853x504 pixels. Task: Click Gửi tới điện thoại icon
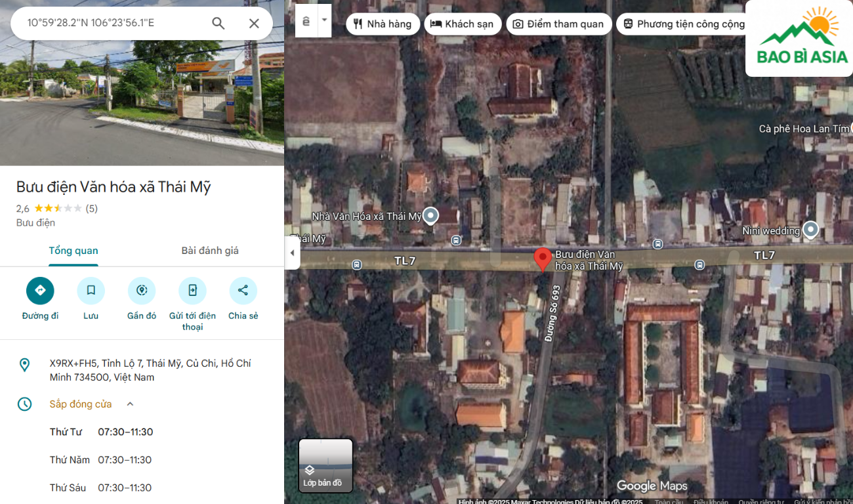(192, 291)
